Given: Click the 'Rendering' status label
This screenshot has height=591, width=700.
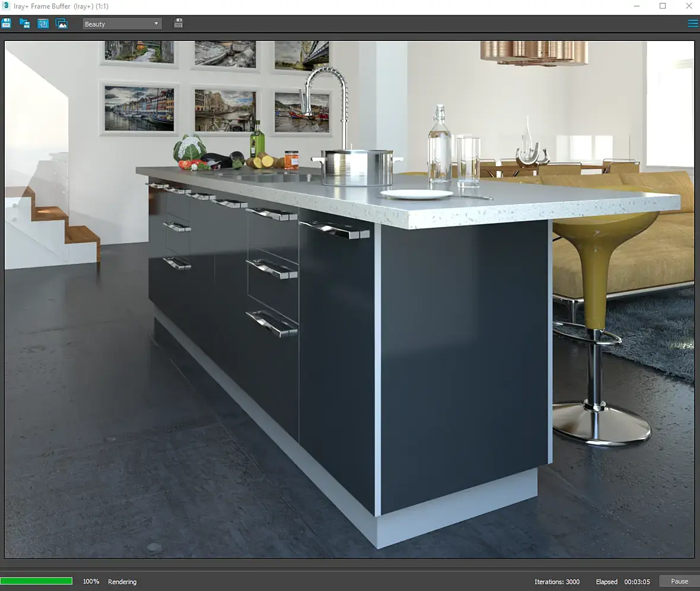Looking at the screenshot, I should (x=122, y=582).
